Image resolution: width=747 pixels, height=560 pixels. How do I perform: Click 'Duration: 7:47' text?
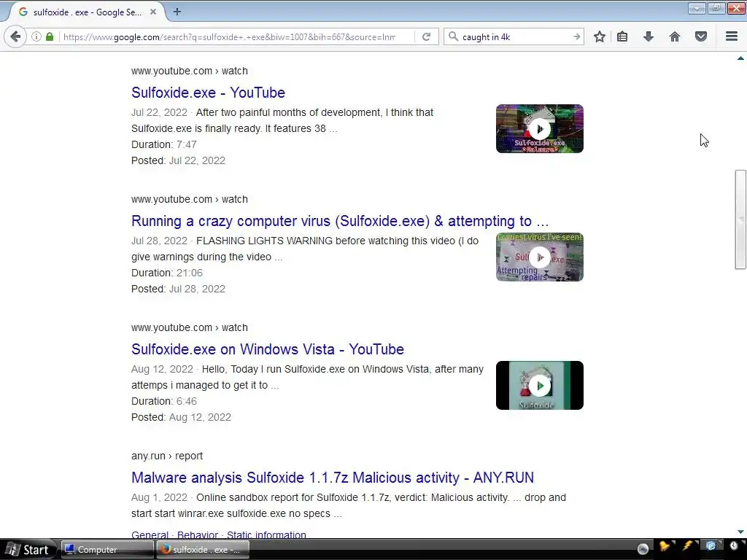click(x=164, y=144)
